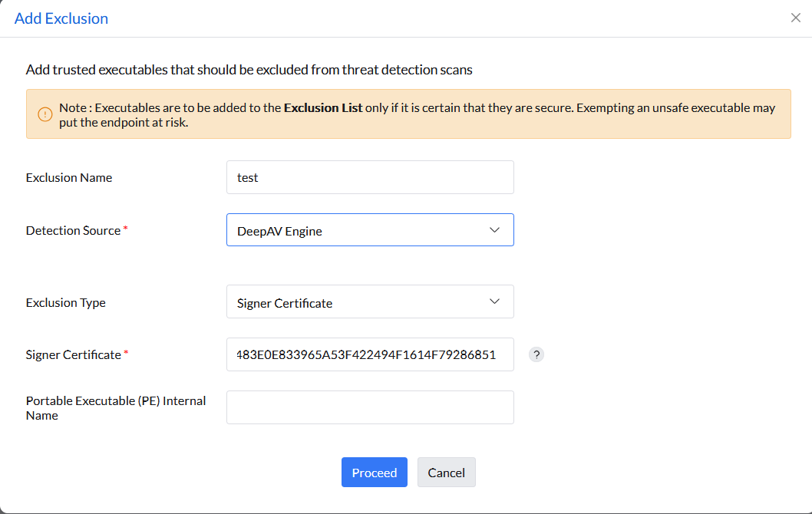Click the Cancel button
Image resolution: width=812 pixels, height=514 pixels.
(446, 472)
